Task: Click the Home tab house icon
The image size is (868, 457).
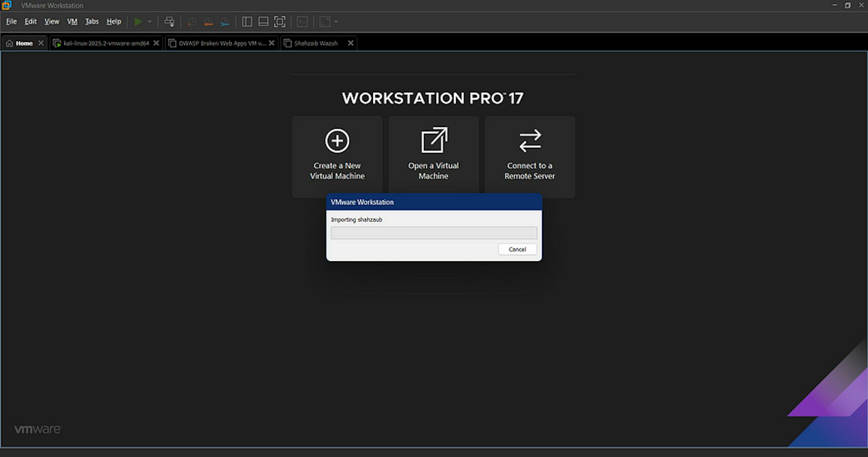Action: [x=9, y=43]
